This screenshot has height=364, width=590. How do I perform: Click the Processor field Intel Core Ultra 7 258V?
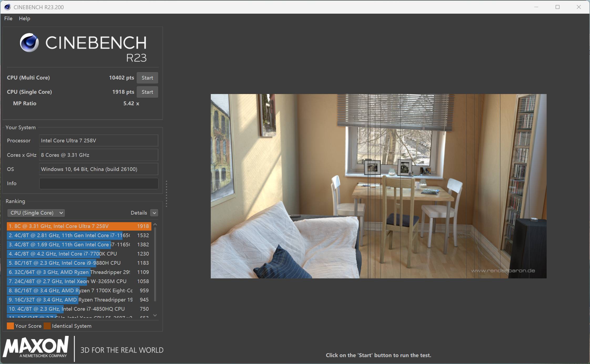pyautogui.click(x=99, y=141)
